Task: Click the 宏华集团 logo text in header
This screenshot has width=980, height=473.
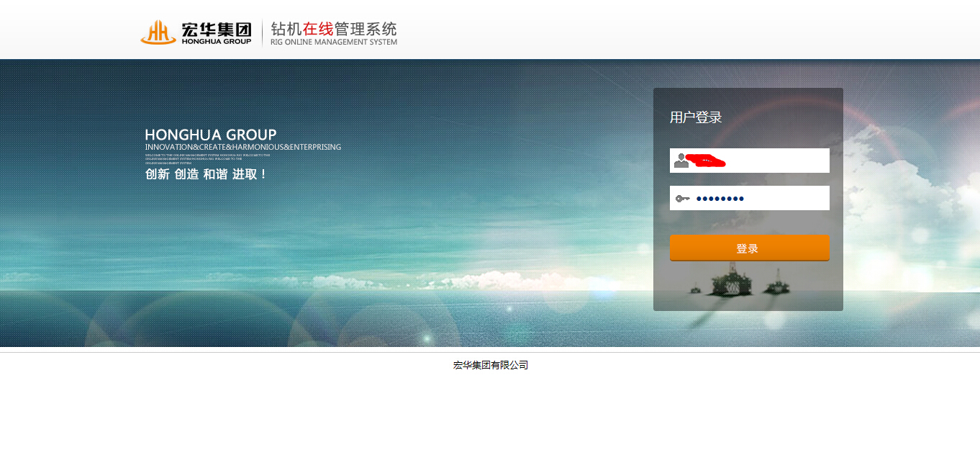Action: click(217, 29)
